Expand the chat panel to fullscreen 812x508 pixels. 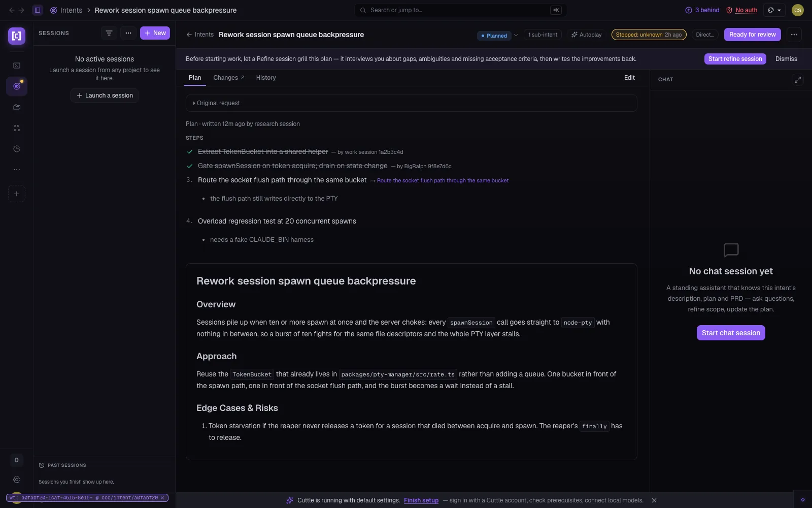point(798,80)
